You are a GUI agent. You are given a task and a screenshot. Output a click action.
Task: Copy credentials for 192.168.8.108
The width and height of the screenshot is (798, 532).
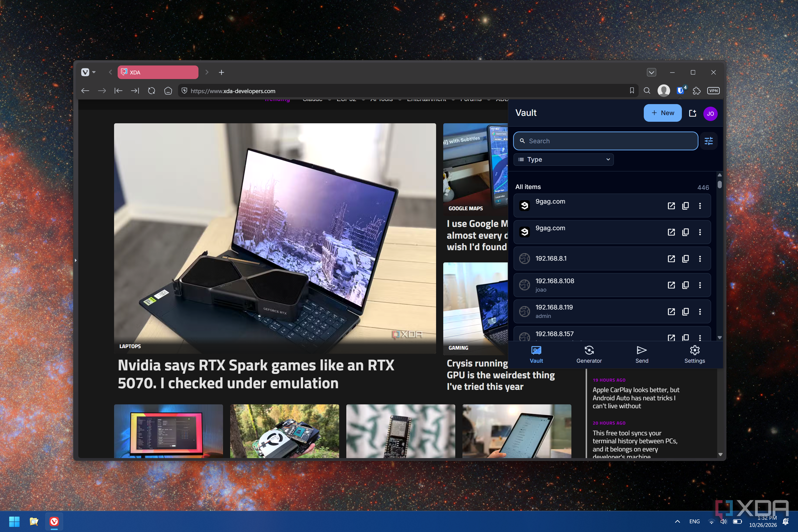685,285
